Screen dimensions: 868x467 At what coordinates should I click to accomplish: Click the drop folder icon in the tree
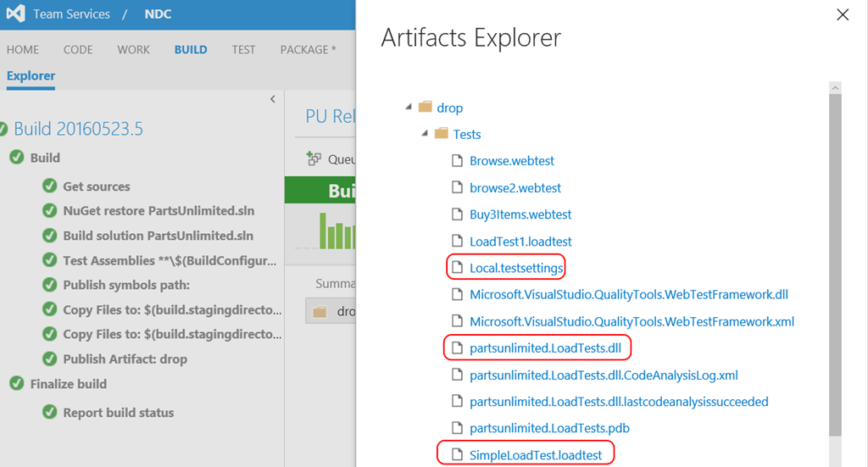pos(426,108)
